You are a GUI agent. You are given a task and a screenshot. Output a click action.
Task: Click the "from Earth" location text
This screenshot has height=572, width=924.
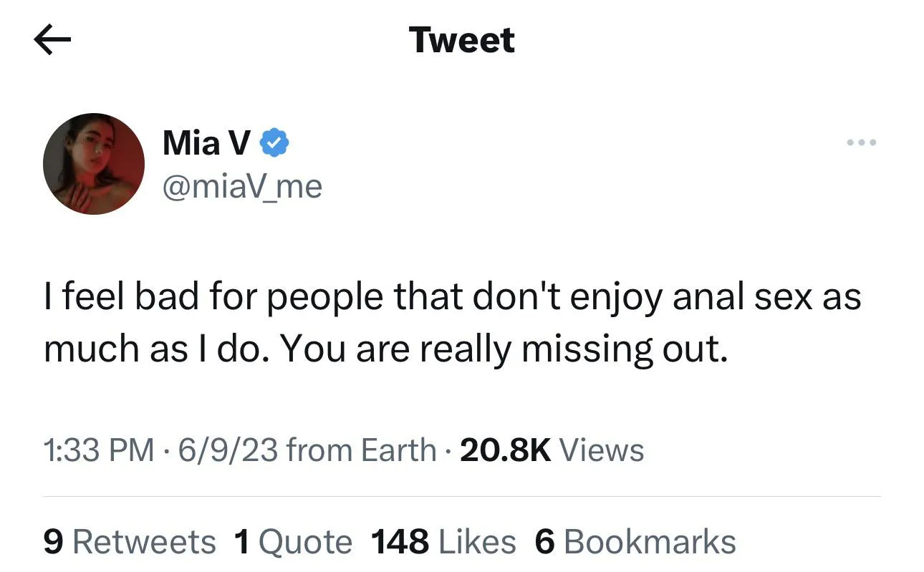tap(361, 450)
